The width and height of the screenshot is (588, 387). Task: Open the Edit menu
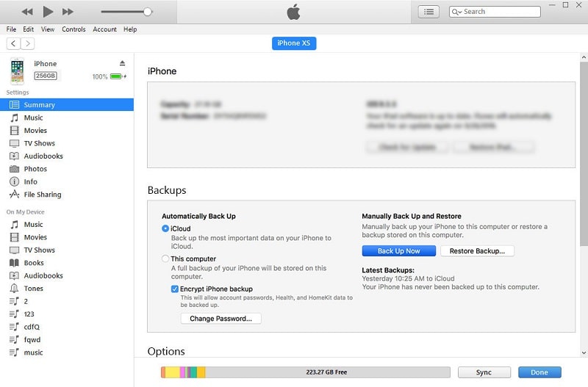click(28, 29)
